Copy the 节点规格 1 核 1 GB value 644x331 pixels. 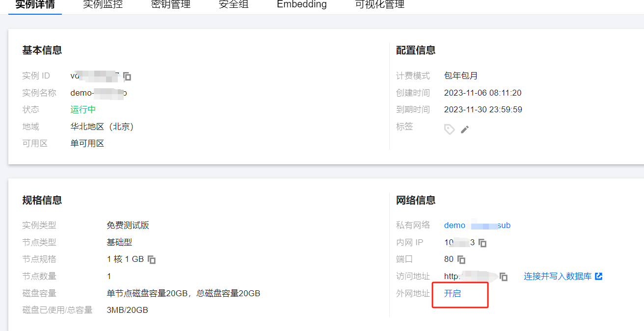(x=152, y=259)
